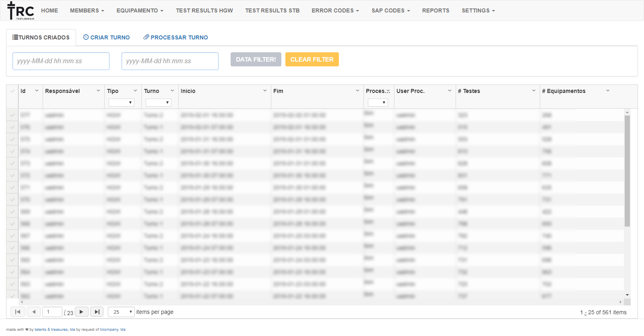Check the second row checkbox in table
Viewport: 644px width, 336px height.
pos(12,127)
